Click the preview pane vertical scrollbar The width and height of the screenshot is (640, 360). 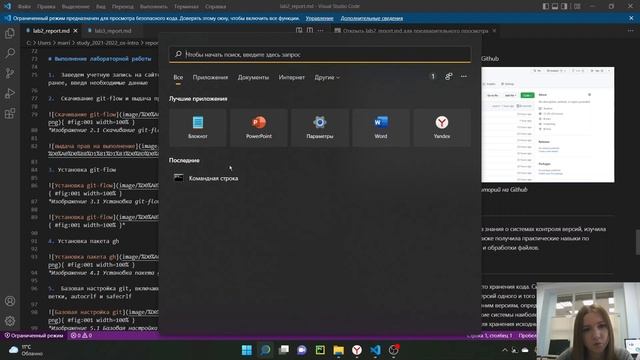[638, 242]
